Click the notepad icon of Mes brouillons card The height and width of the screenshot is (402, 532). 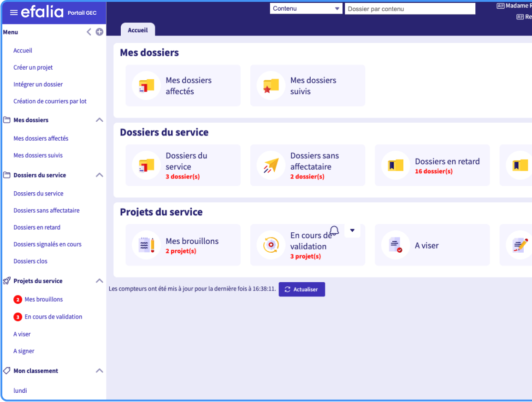tap(146, 245)
